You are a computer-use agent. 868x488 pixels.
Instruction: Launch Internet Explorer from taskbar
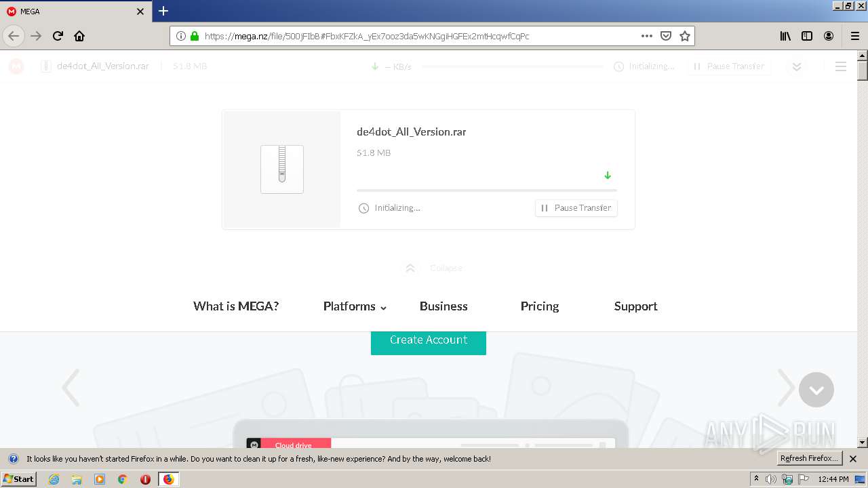point(54,479)
